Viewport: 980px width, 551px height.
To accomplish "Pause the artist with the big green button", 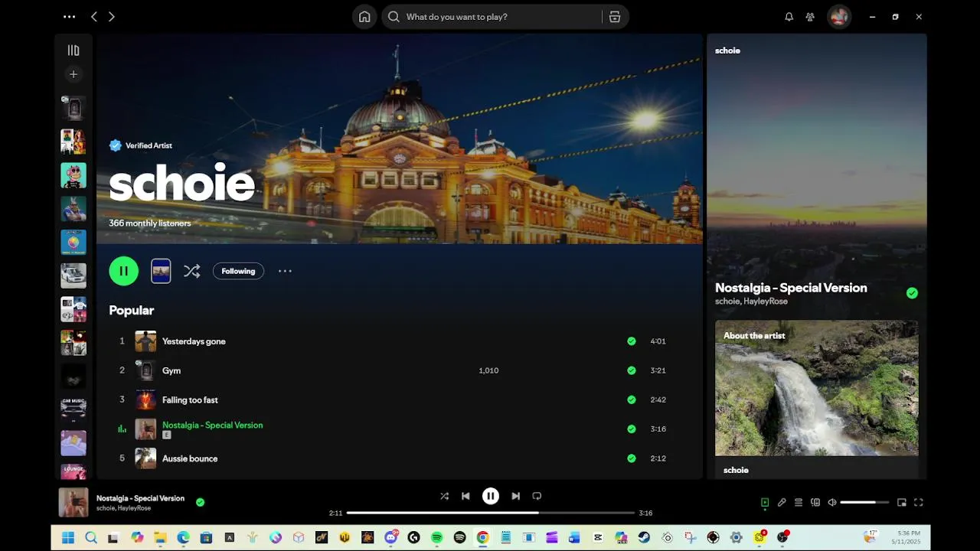I will [x=124, y=271].
